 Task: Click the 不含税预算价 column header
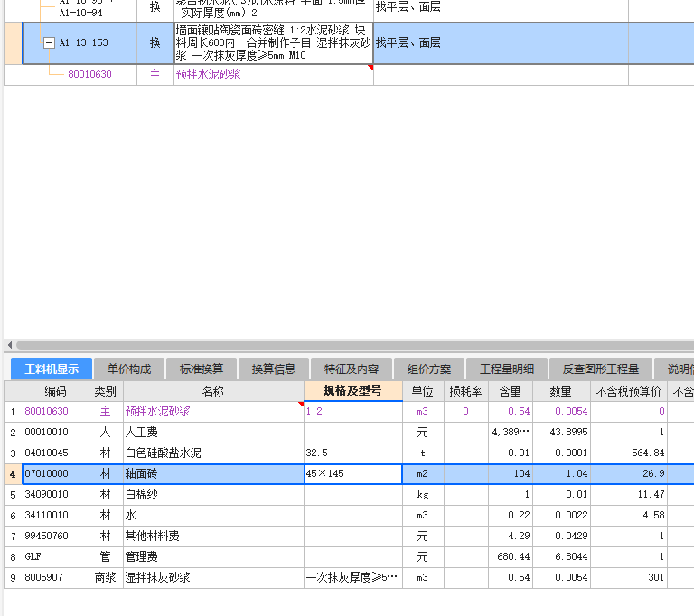629,391
